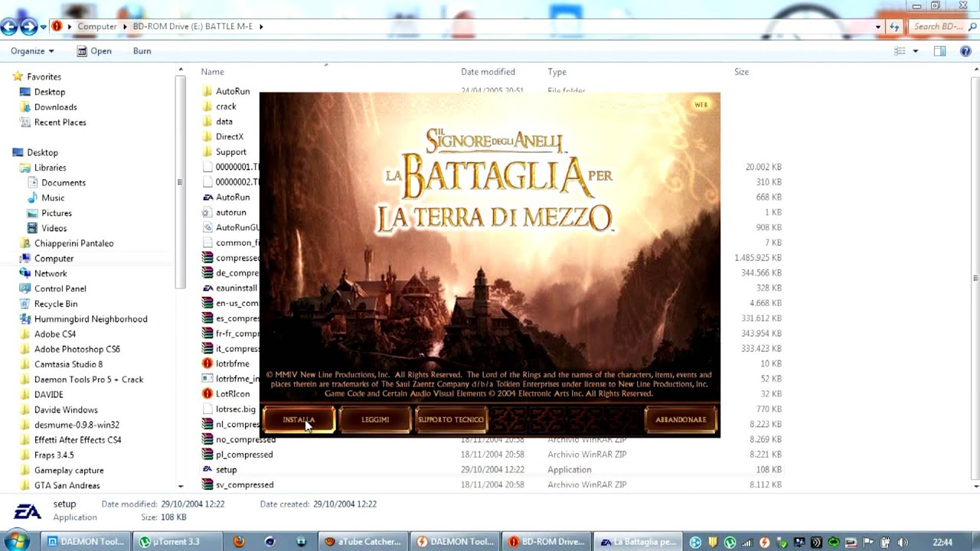Screen dimensions: 980x551
Task: Sort by the Size column header
Action: [x=741, y=72]
